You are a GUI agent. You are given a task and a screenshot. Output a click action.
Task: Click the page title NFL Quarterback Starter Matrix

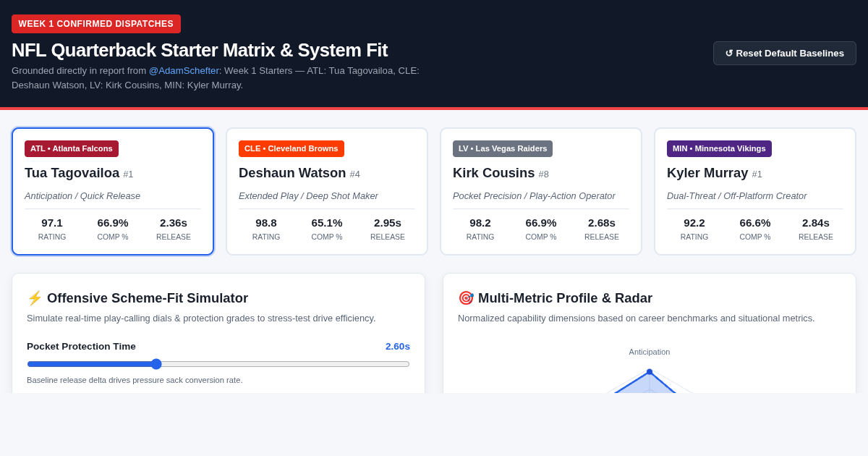[x=200, y=50]
